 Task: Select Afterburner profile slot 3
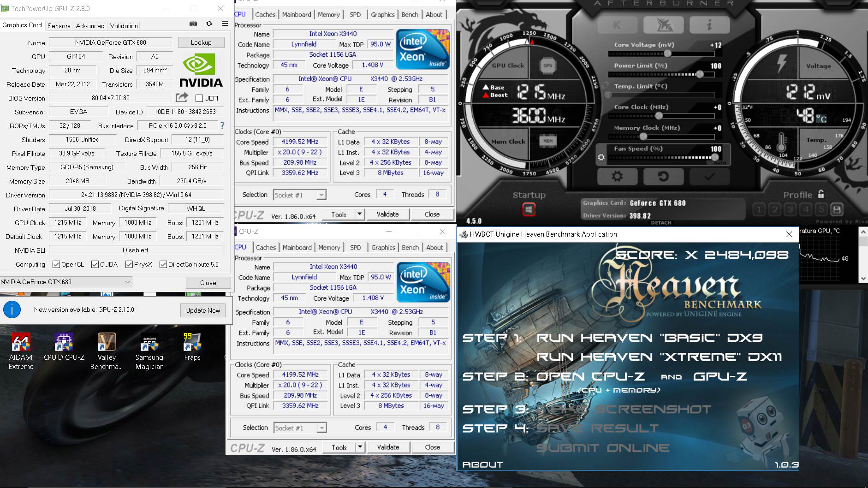[x=790, y=210]
